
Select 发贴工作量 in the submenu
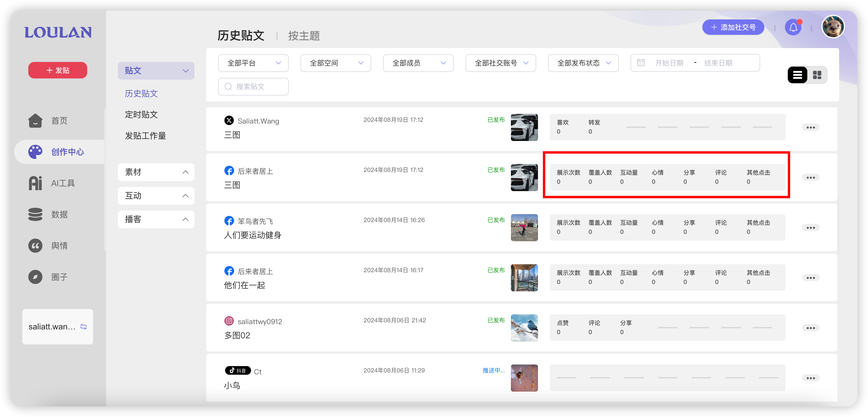click(146, 136)
